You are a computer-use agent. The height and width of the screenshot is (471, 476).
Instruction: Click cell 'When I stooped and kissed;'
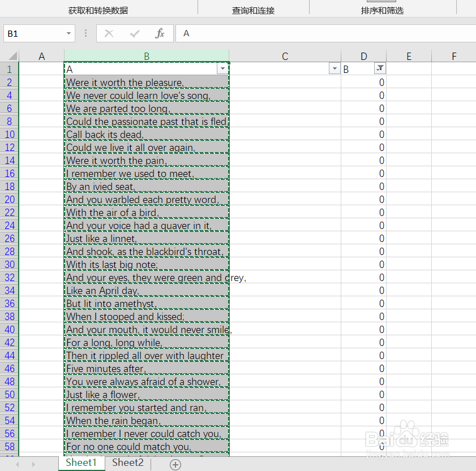(147, 316)
